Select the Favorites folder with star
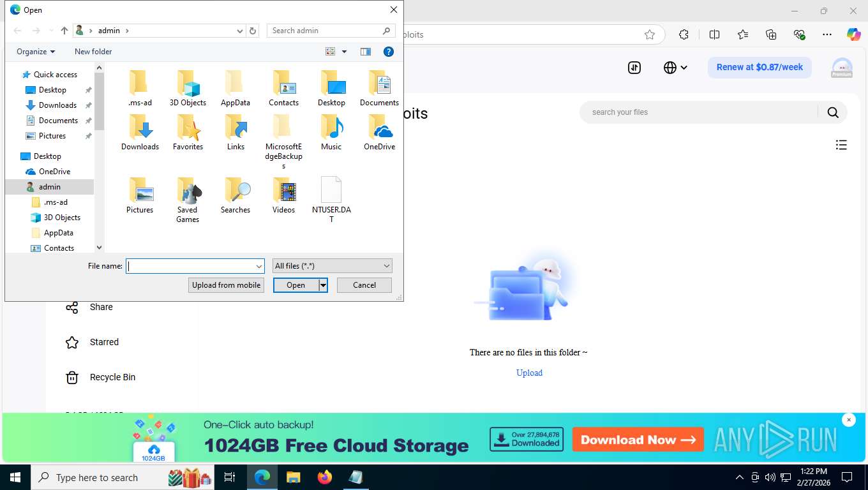The width and height of the screenshot is (868, 490). [x=188, y=133]
